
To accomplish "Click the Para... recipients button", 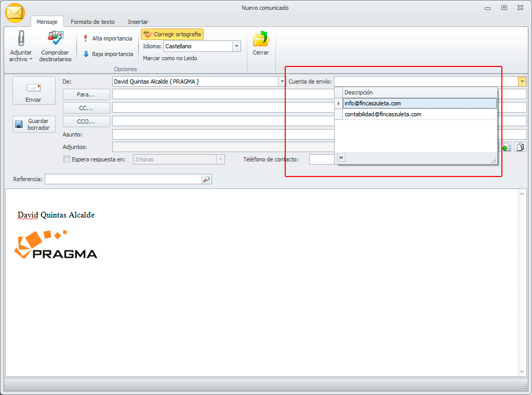I will click(x=86, y=94).
